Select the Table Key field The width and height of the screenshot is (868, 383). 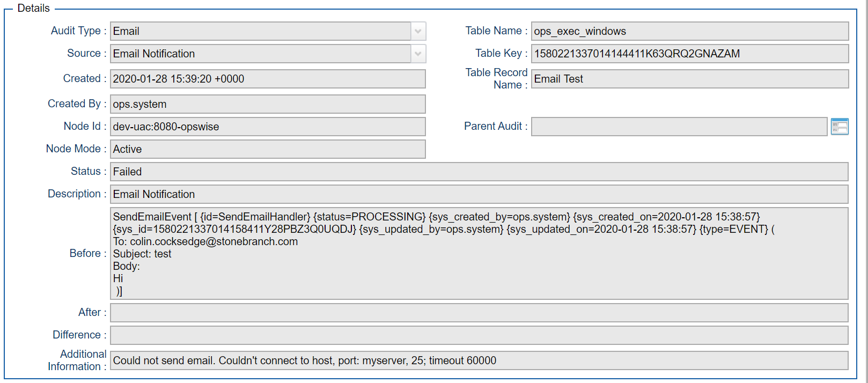pyautogui.click(x=689, y=54)
